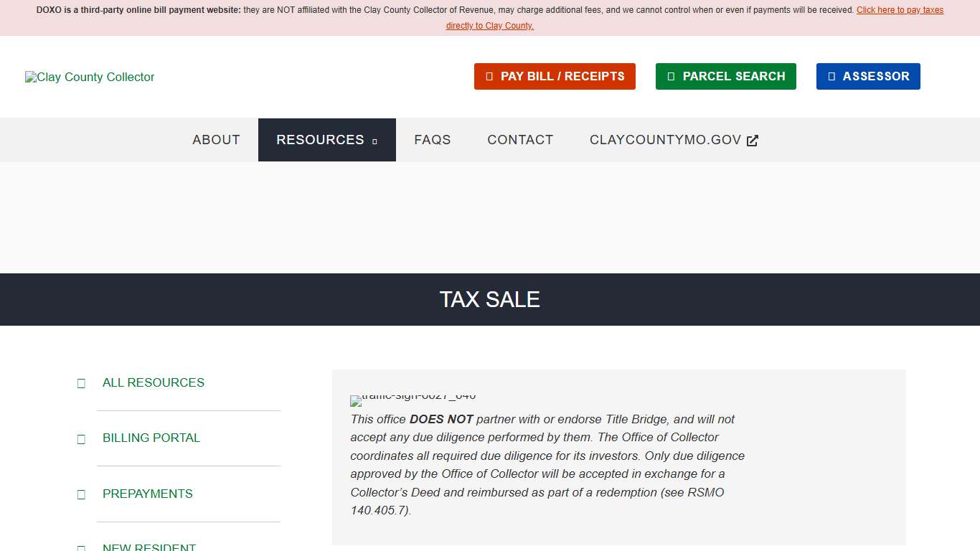The height and width of the screenshot is (551, 980).
Task: Open the CONTACT page
Action: [x=519, y=140]
